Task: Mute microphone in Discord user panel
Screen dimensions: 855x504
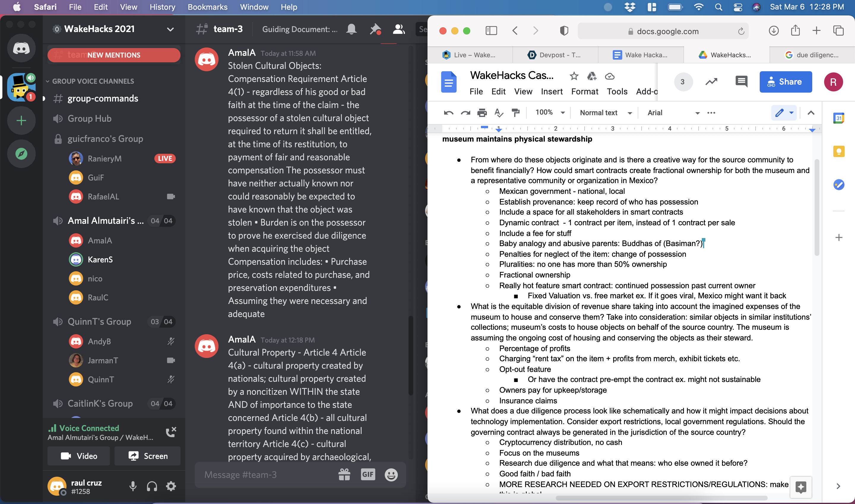Action: (133, 486)
